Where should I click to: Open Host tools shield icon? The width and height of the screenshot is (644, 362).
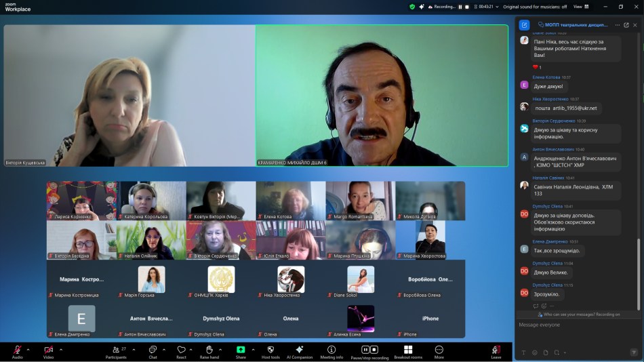(x=270, y=351)
